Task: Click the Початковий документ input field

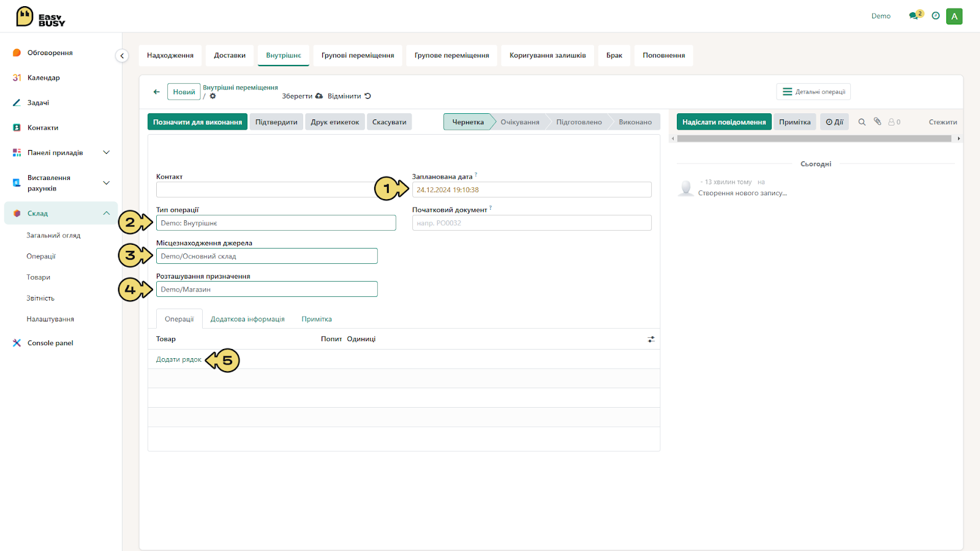Action: coord(532,223)
